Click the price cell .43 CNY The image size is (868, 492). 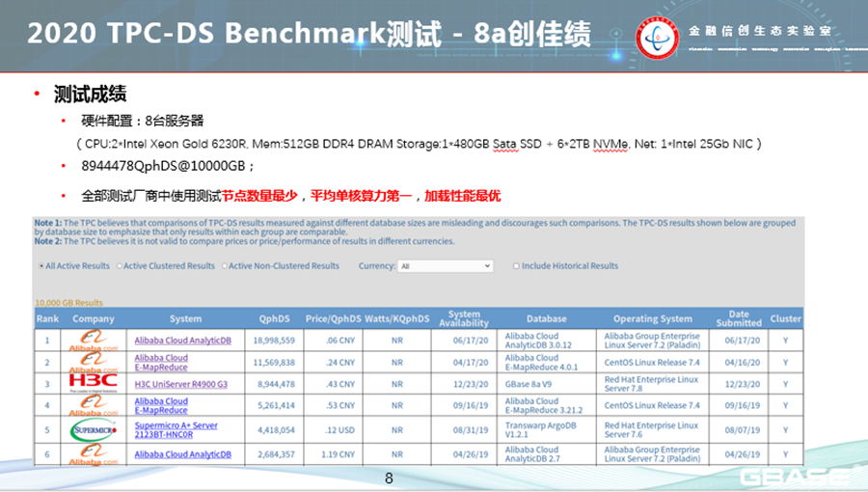pos(340,384)
